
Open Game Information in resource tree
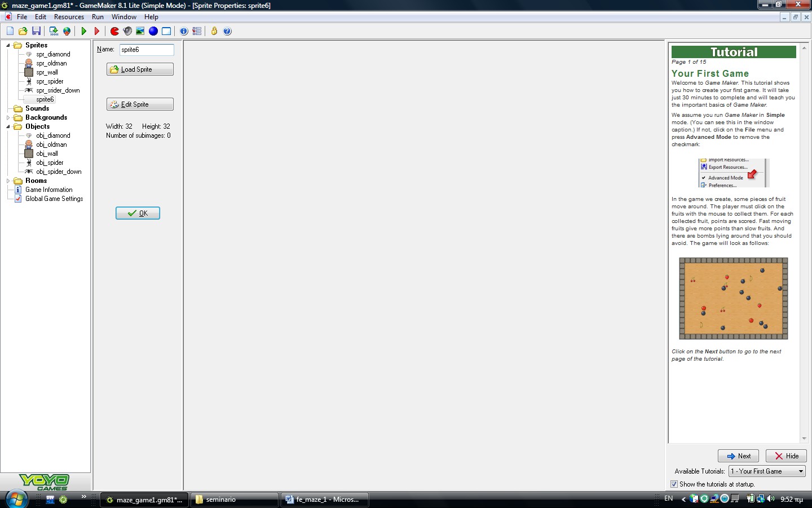pos(48,190)
